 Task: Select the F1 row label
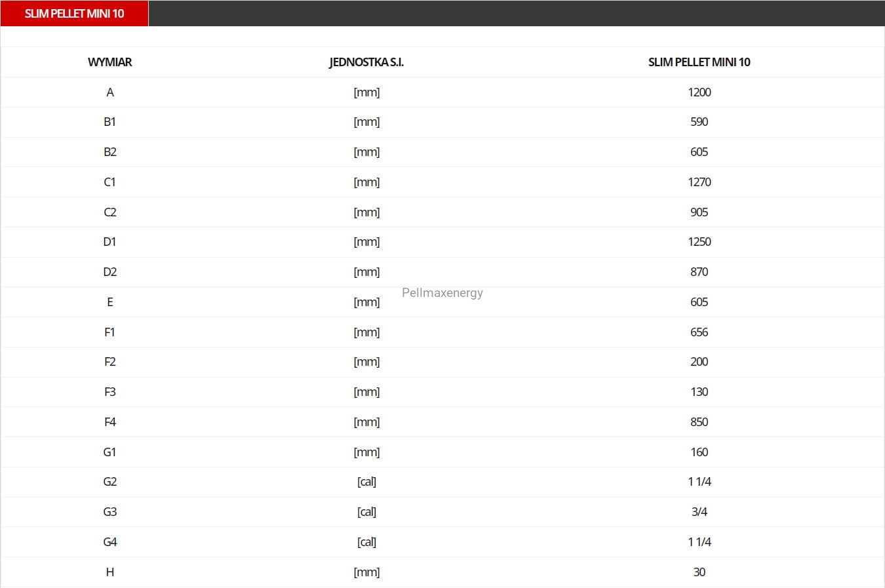[110, 332]
